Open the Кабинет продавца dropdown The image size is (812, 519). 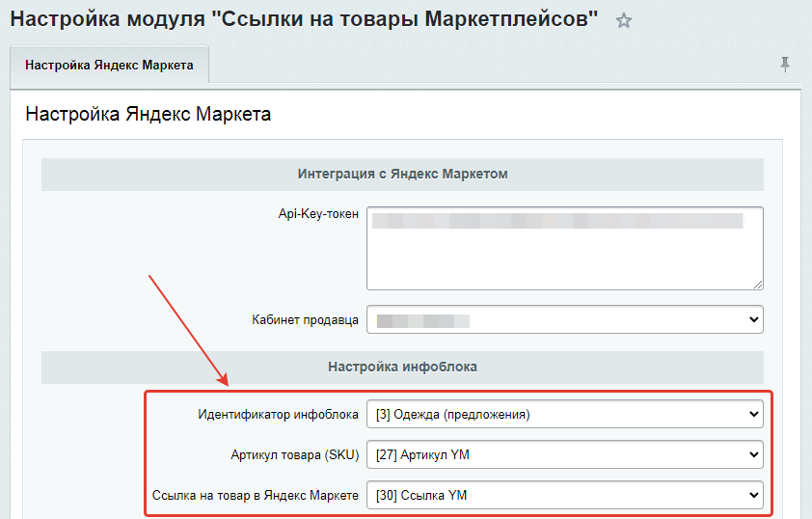coord(564,319)
